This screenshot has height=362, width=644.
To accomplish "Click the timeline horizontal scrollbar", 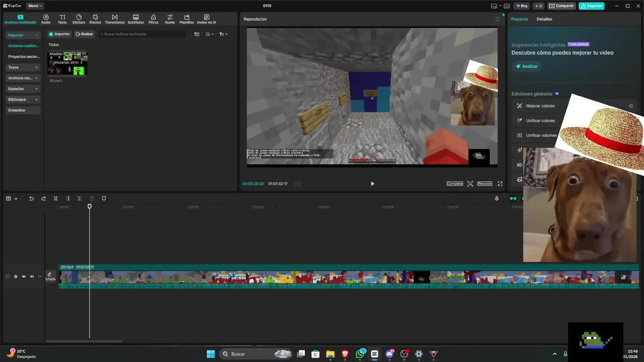I will 84,341.
